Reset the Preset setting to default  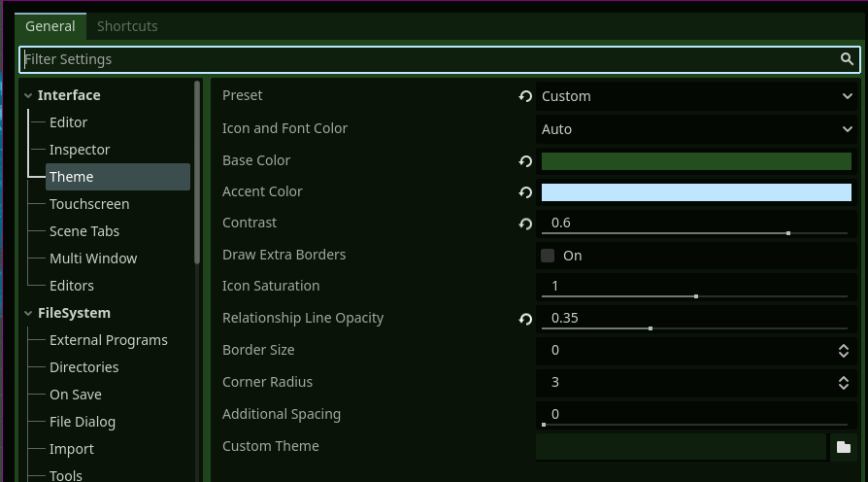pyautogui.click(x=525, y=96)
